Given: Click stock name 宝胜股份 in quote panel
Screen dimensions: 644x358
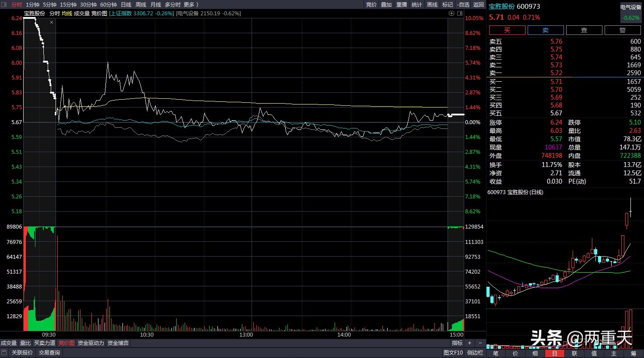Looking at the screenshot, I should point(502,7).
